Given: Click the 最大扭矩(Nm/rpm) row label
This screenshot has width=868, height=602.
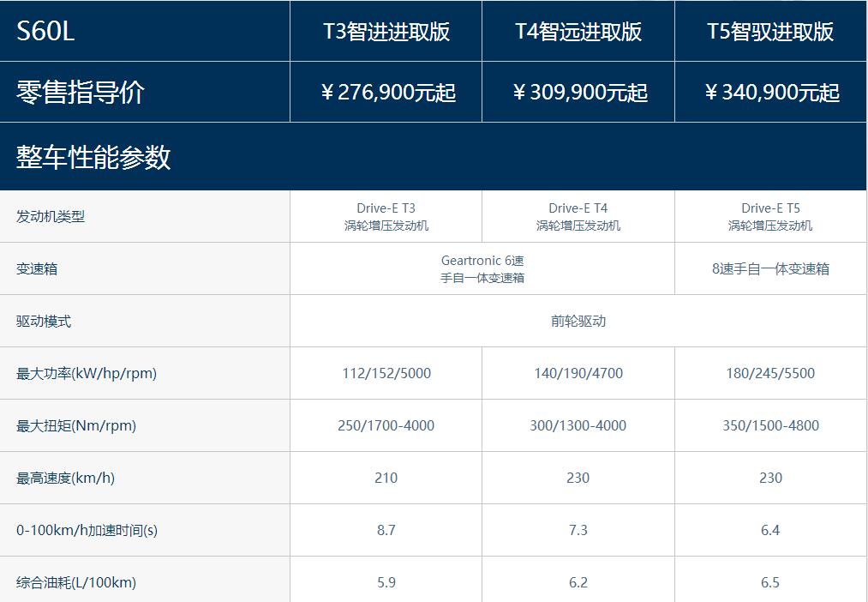Looking at the screenshot, I should [x=76, y=426].
